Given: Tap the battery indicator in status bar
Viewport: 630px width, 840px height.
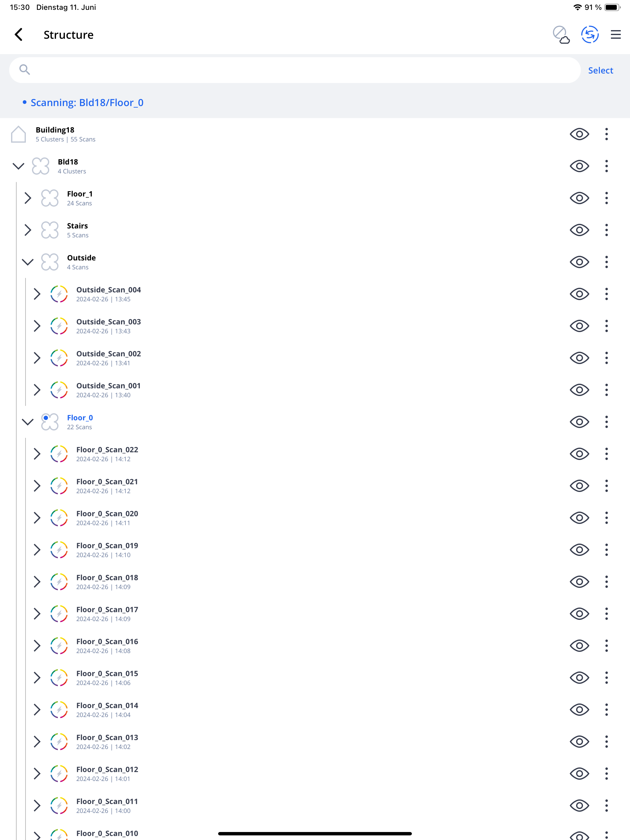Looking at the screenshot, I should [x=612, y=7].
